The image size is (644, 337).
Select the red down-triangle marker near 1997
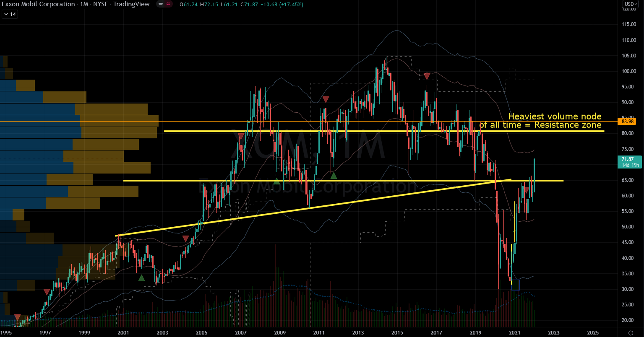coord(47,292)
